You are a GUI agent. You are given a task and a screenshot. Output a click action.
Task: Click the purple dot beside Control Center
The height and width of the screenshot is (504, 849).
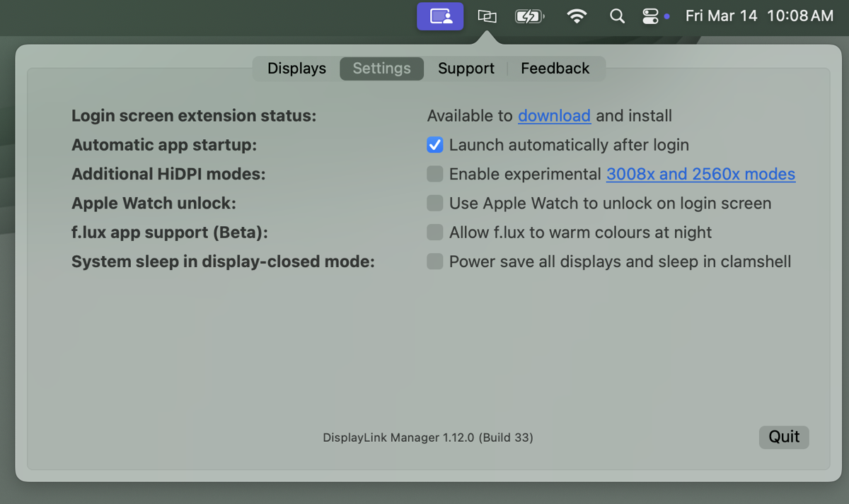[x=668, y=16]
